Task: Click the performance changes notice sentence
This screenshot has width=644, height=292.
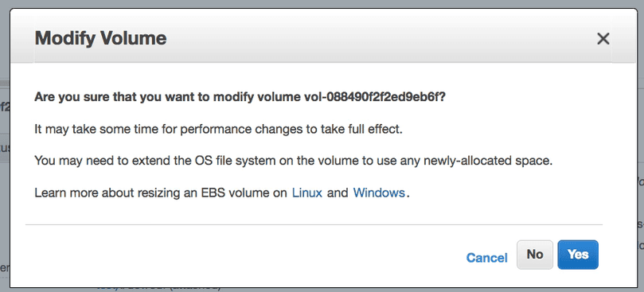Action: [x=218, y=130]
